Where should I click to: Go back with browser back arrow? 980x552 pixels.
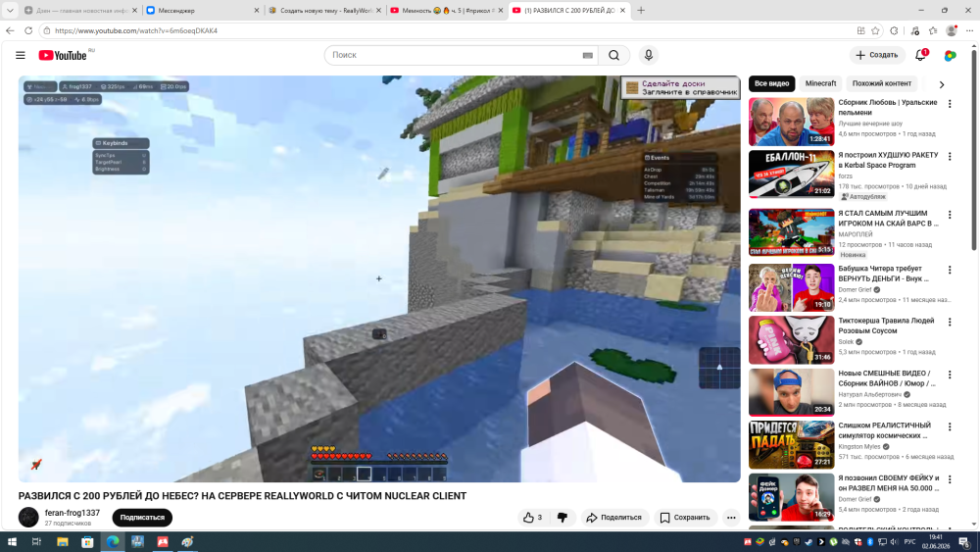pyautogui.click(x=10, y=30)
